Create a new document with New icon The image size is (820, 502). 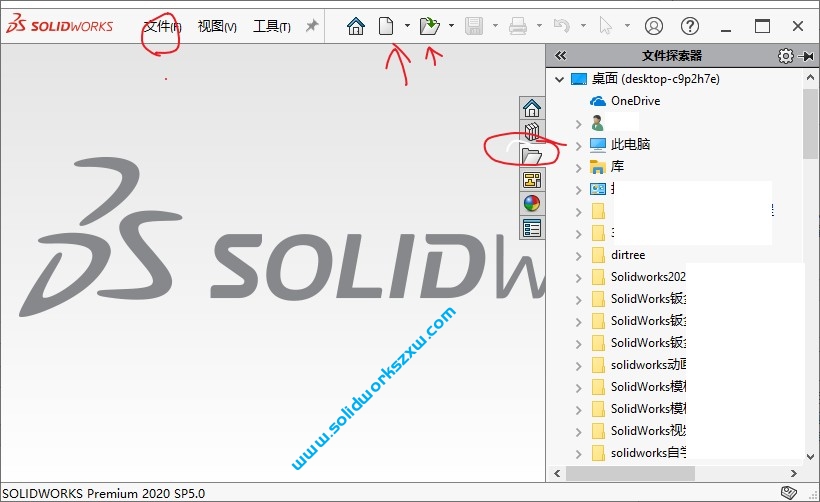click(386, 26)
